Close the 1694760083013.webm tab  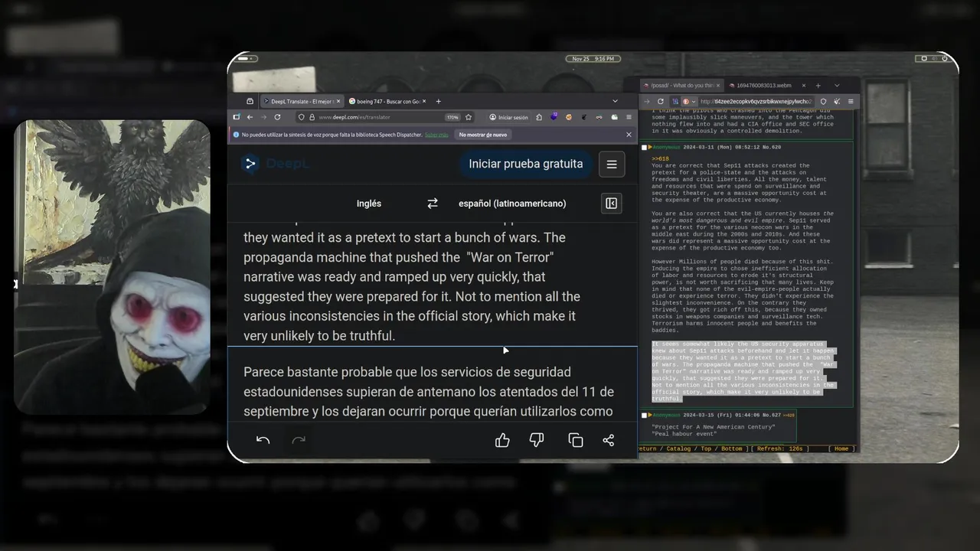(804, 86)
